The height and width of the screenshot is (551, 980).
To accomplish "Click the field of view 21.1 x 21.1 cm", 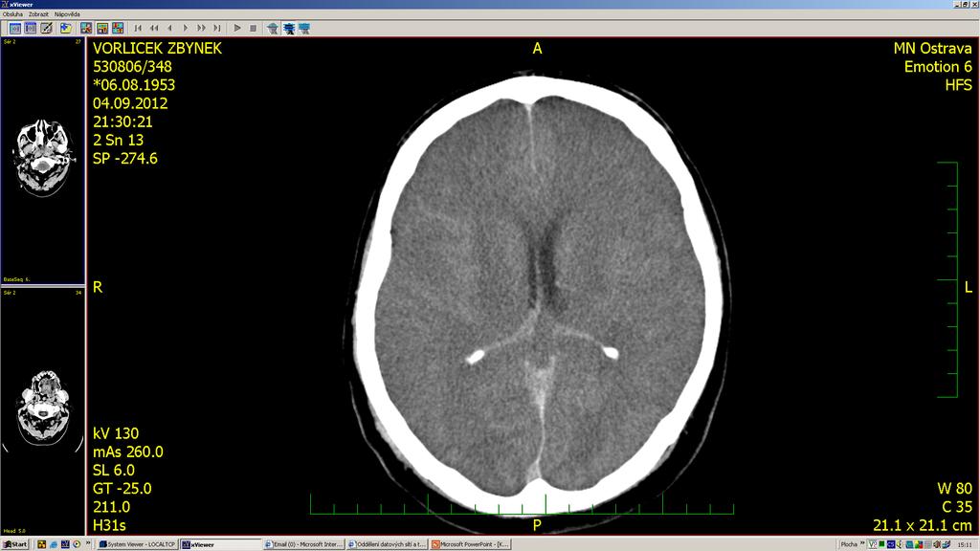I will (923, 525).
